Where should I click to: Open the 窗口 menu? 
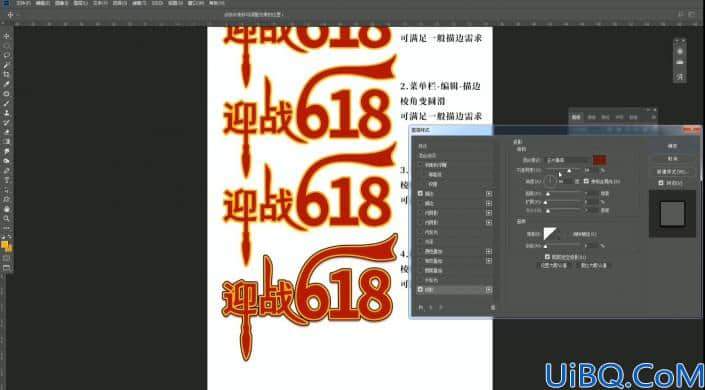195,3
